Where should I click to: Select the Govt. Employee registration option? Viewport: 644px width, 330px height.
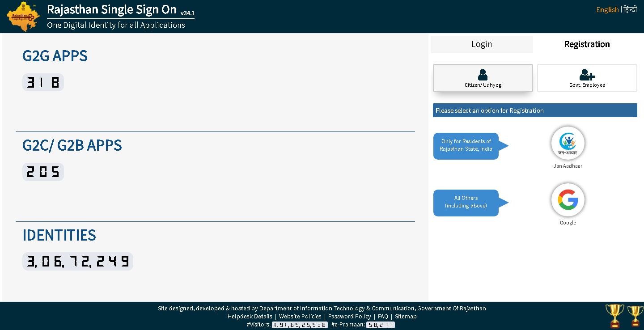587,78
